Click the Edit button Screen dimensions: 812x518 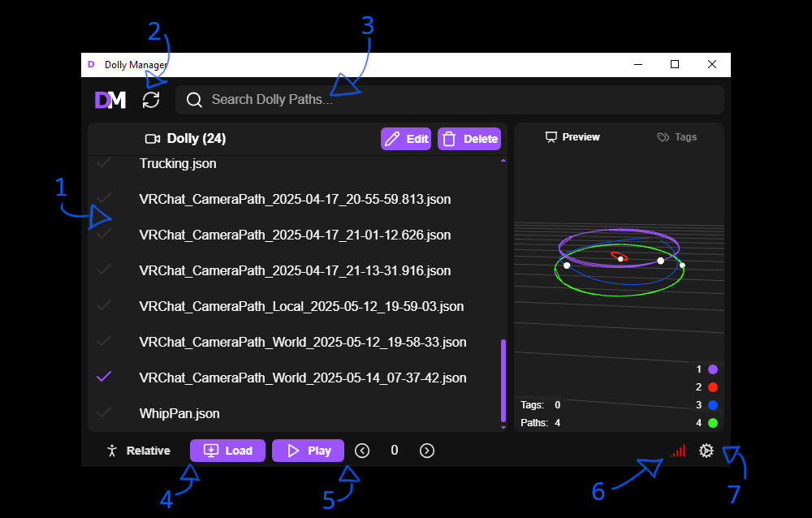point(406,139)
